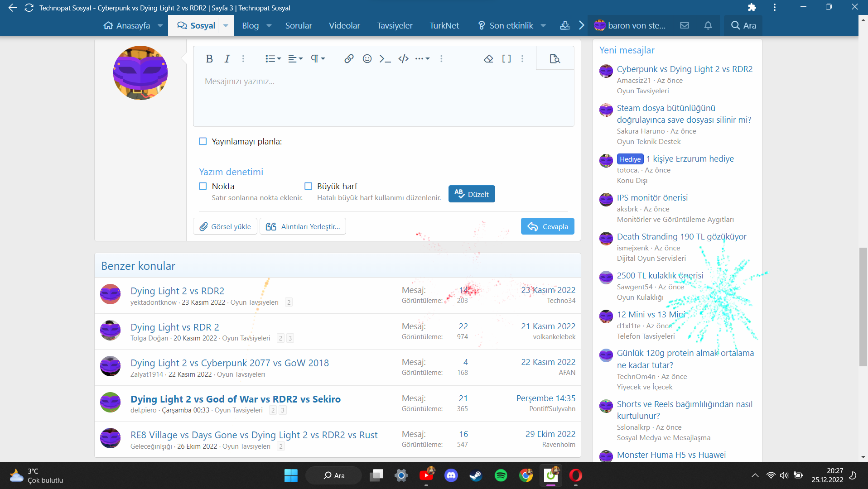Viewport: 868px width, 489px height.
Task: Expand the Anasayfa dropdown arrow
Action: [160, 25]
